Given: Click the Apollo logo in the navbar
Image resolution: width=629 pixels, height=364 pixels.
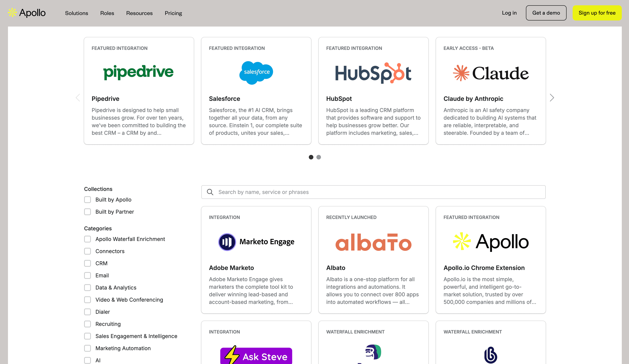Looking at the screenshot, I should 26,13.
